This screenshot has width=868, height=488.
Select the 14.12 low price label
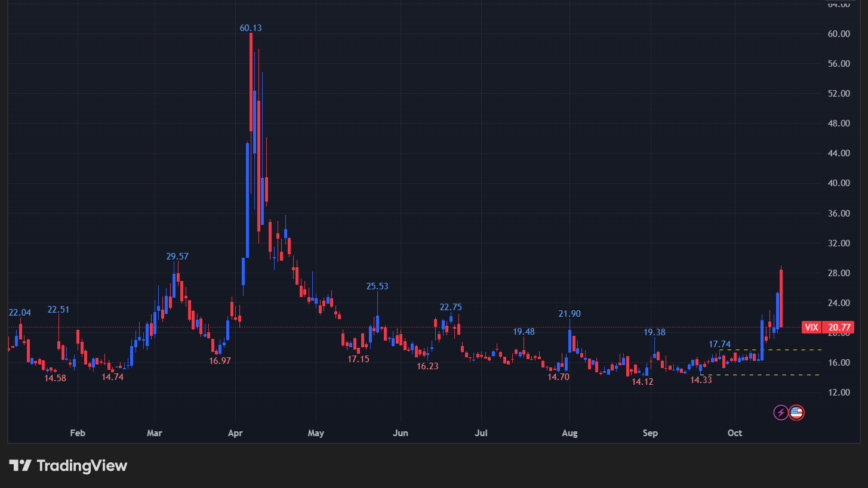pos(643,382)
